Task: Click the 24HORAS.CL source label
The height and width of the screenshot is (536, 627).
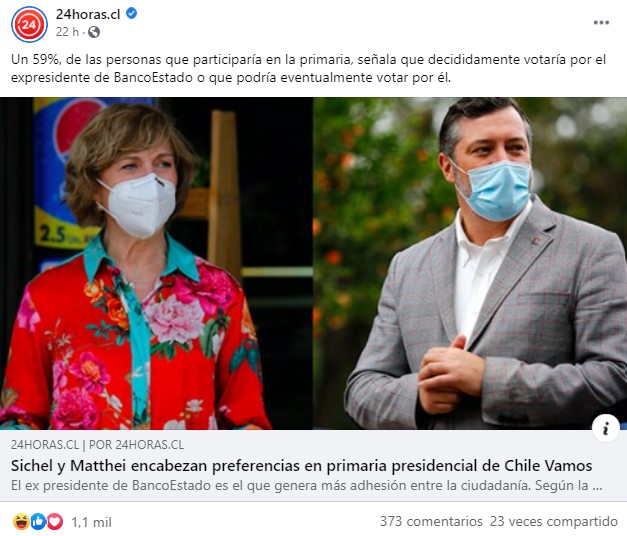Action: [x=45, y=445]
